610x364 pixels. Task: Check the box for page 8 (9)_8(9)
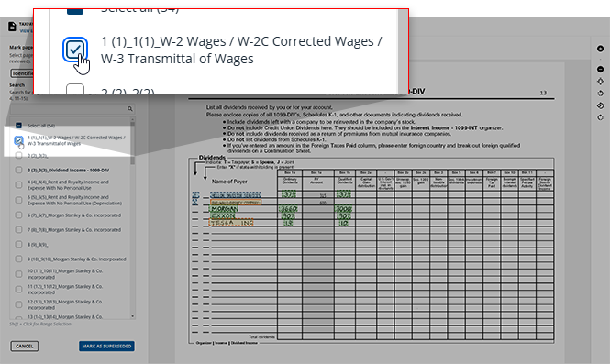18,244
